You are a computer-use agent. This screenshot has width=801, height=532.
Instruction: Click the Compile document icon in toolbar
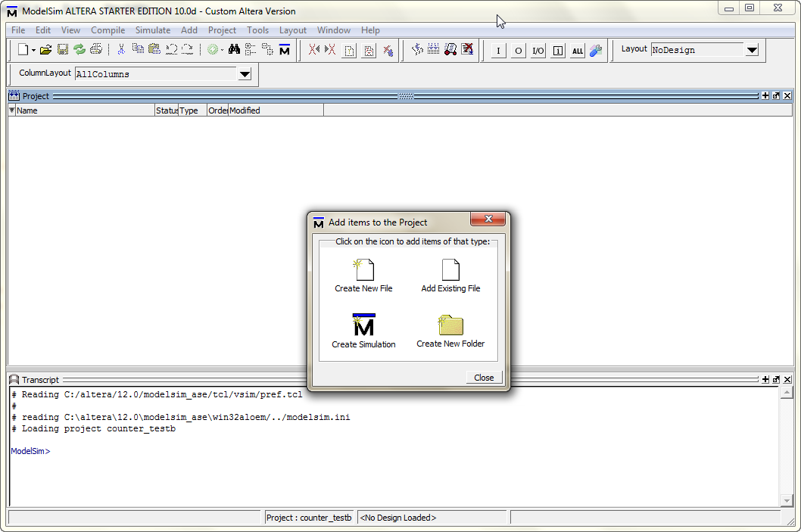click(x=350, y=50)
